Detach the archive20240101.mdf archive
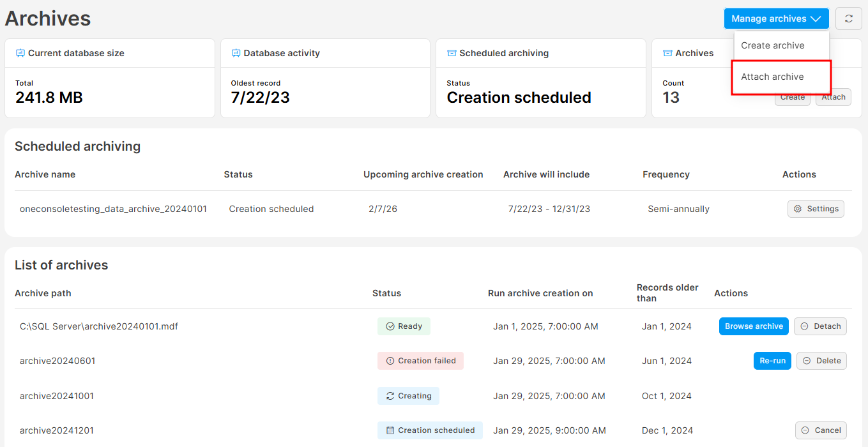868x447 pixels. point(820,326)
